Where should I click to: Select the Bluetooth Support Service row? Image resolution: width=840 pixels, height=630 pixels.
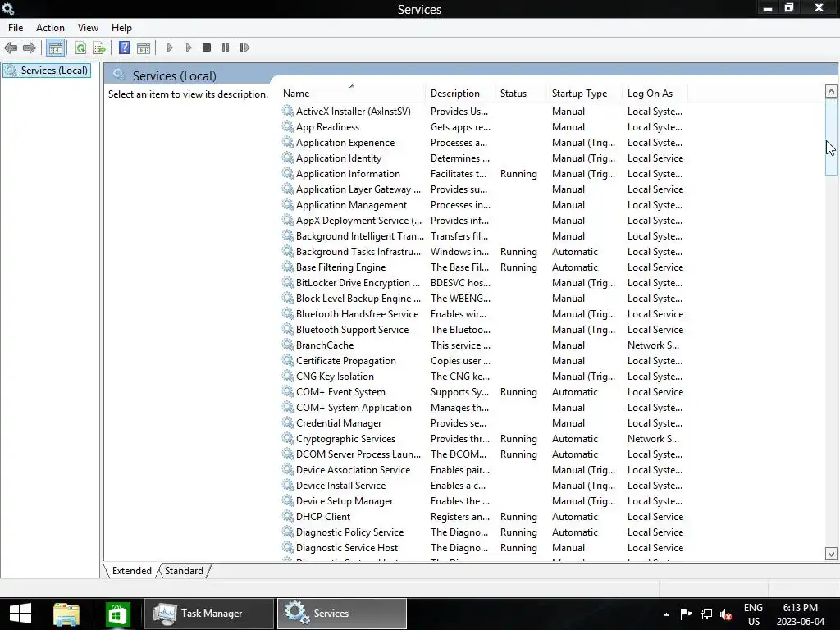pyautogui.click(x=484, y=330)
